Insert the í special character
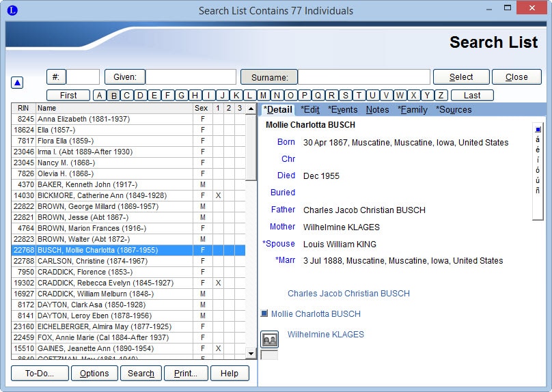This screenshot has height=392, width=552. click(538, 160)
